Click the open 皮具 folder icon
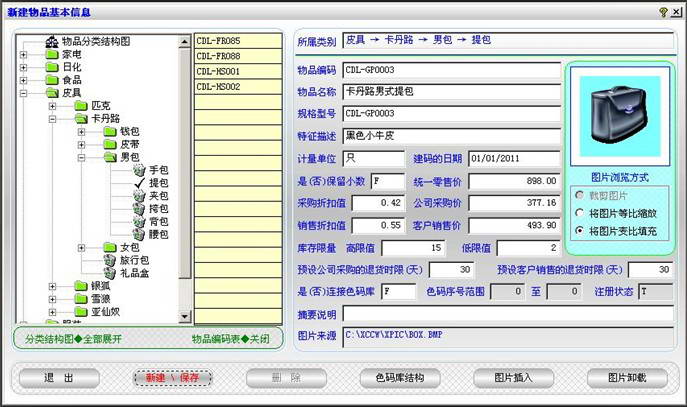 (52, 93)
